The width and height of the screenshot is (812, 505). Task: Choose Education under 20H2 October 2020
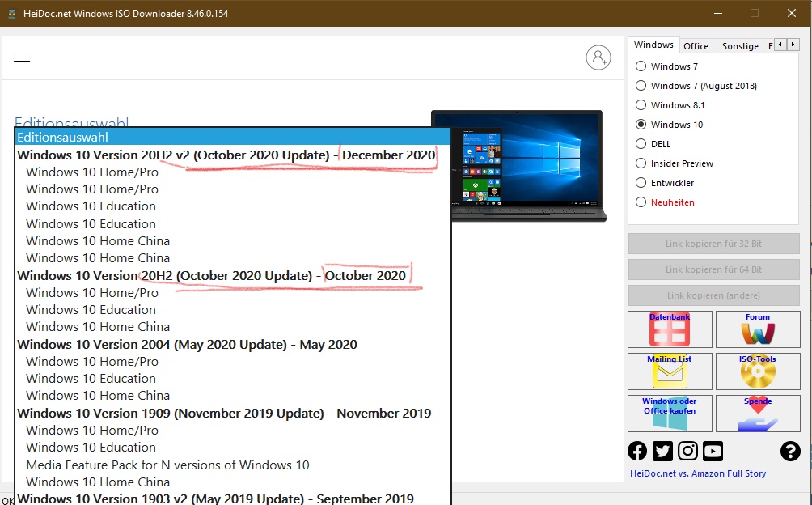tap(232, 310)
